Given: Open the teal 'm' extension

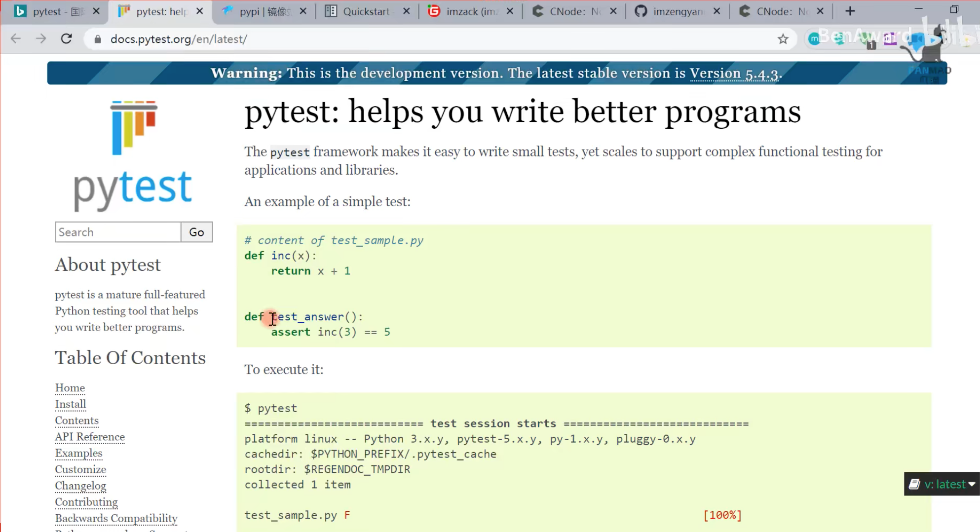Looking at the screenshot, I should click(814, 38).
